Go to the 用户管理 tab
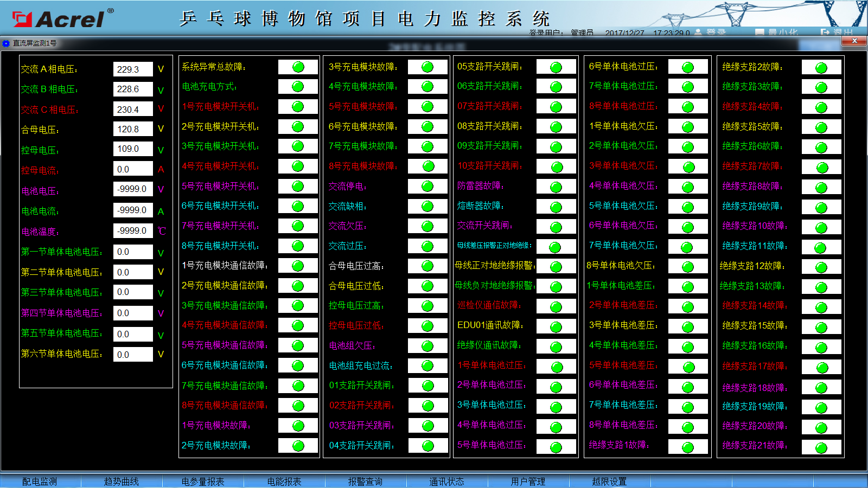This screenshot has width=868, height=488. (x=528, y=481)
